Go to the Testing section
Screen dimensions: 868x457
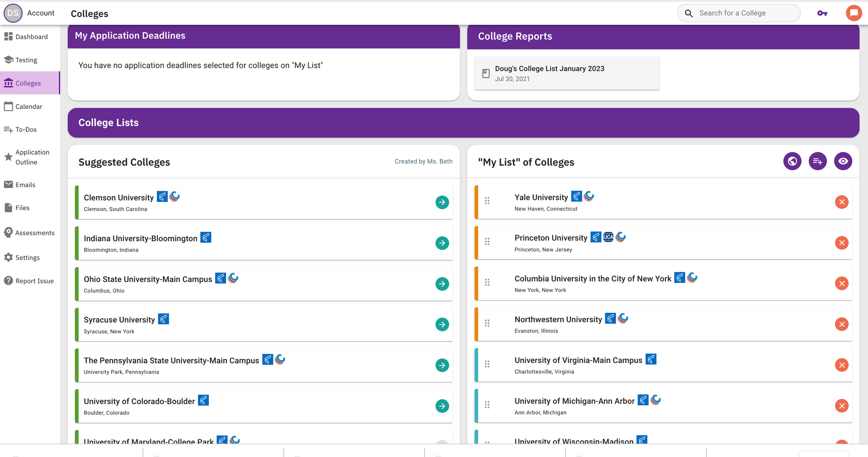(x=26, y=60)
